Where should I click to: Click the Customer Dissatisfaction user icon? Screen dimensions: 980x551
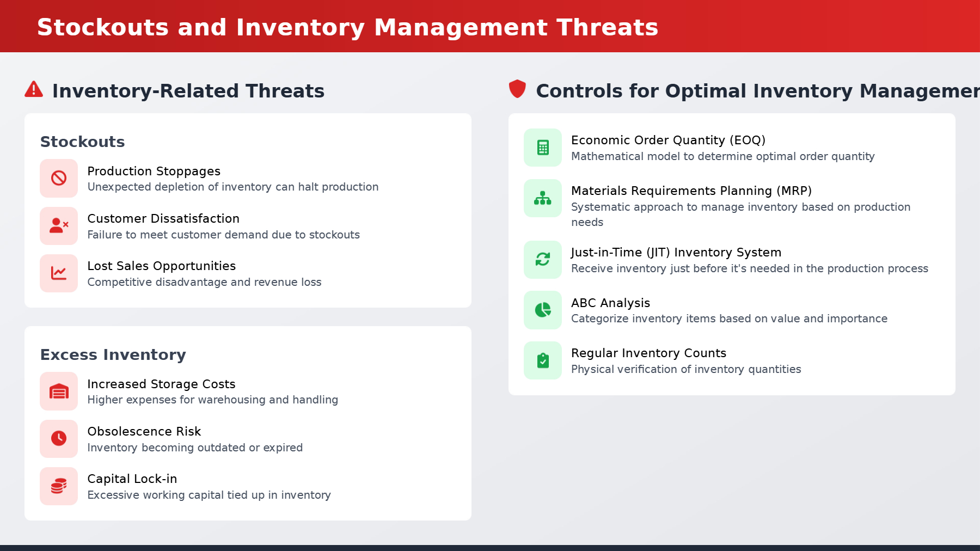[59, 225]
